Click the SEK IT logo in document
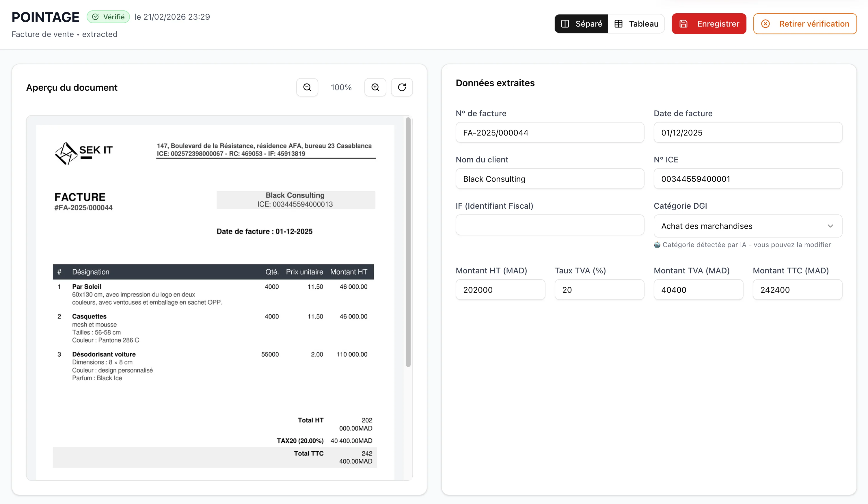The height and width of the screenshot is (504, 868). 84,153
